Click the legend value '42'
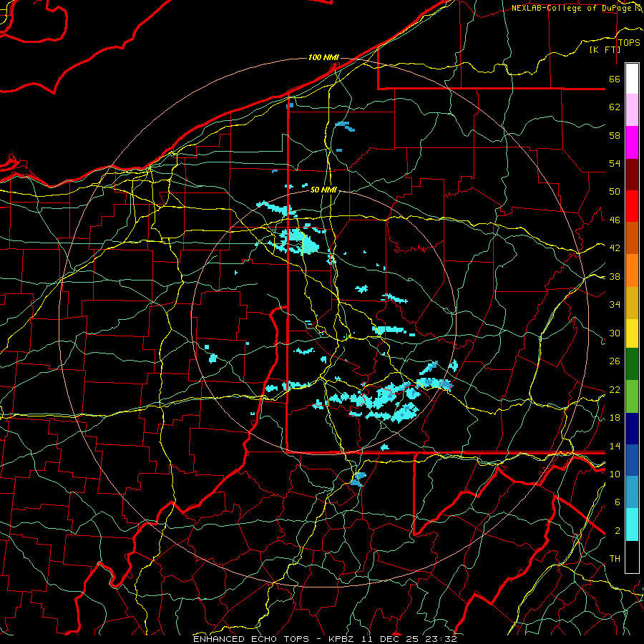Image resolution: width=644 pixels, height=644 pixels. coord(615,248)
